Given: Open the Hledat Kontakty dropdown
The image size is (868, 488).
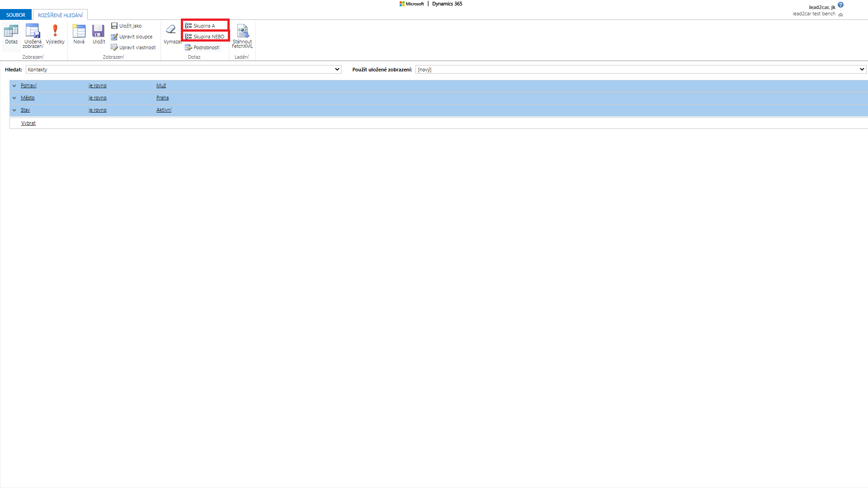Looking at the screenshot, I should [337, 70].
